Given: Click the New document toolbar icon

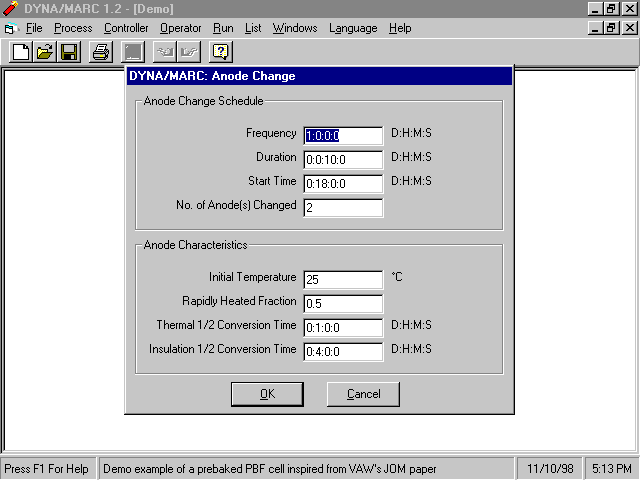Looking at the screenshot, I should click(21, 52).
